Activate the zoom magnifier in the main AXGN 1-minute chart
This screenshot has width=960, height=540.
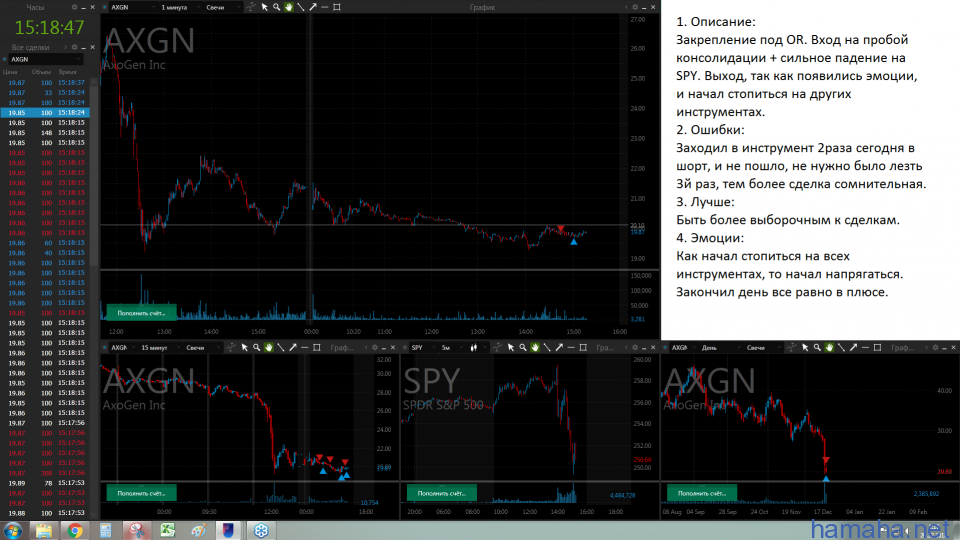(276, 7)
